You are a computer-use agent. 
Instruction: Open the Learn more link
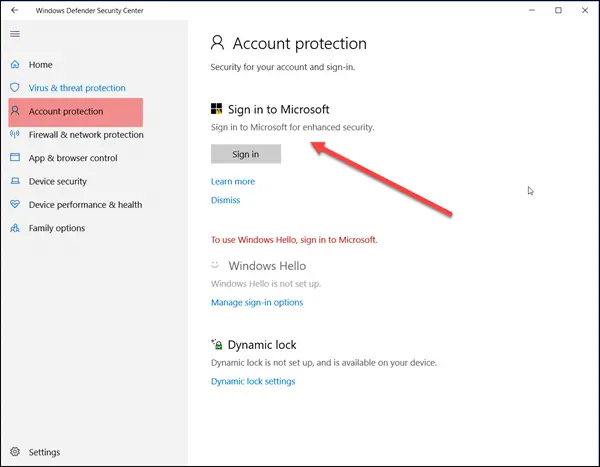[233, 181]
